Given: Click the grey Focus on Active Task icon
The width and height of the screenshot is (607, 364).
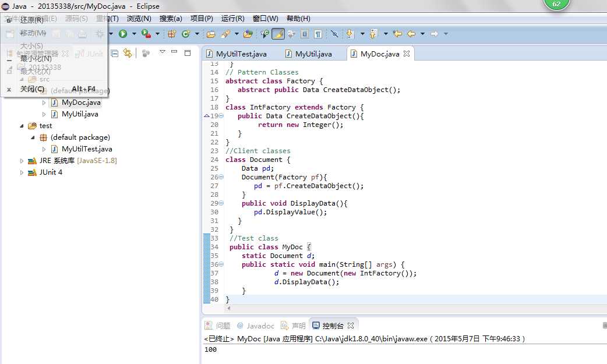Looking at the screenshot, I should click(x=146, y=54).
